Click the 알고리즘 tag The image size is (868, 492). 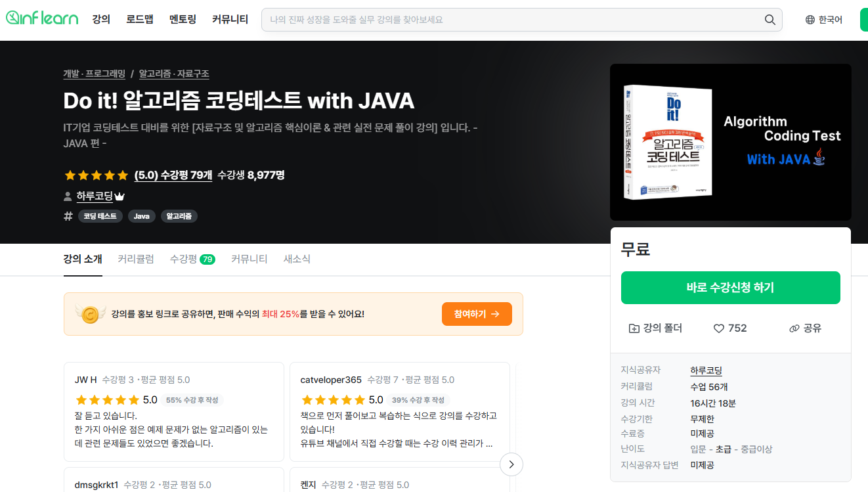pos(179,216)
